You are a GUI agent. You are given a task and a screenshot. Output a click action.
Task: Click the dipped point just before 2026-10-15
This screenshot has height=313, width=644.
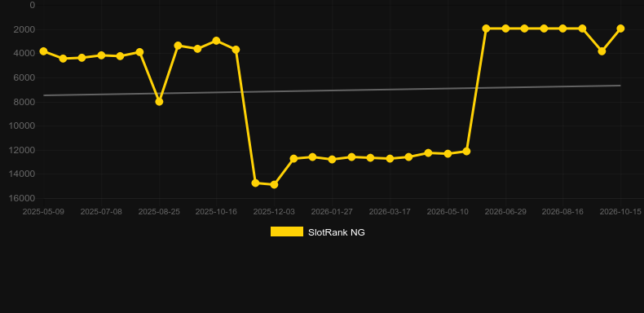tap(602, 51)
